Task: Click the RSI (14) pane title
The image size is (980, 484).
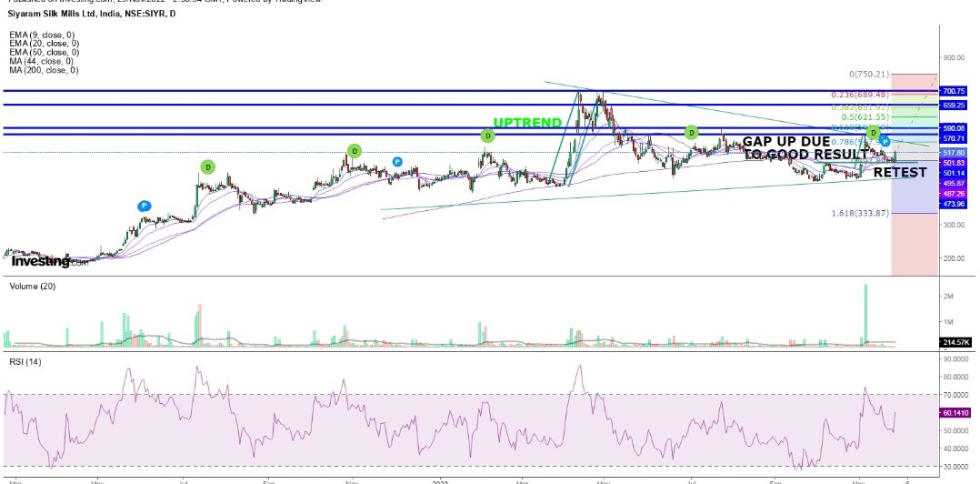Action: pyautogui.click(x=25, y=362)
